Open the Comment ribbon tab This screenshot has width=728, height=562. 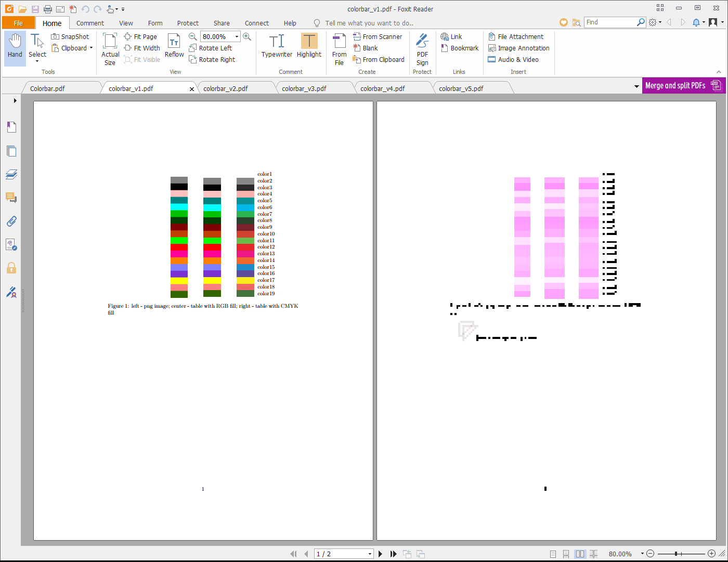click(90, 23)
